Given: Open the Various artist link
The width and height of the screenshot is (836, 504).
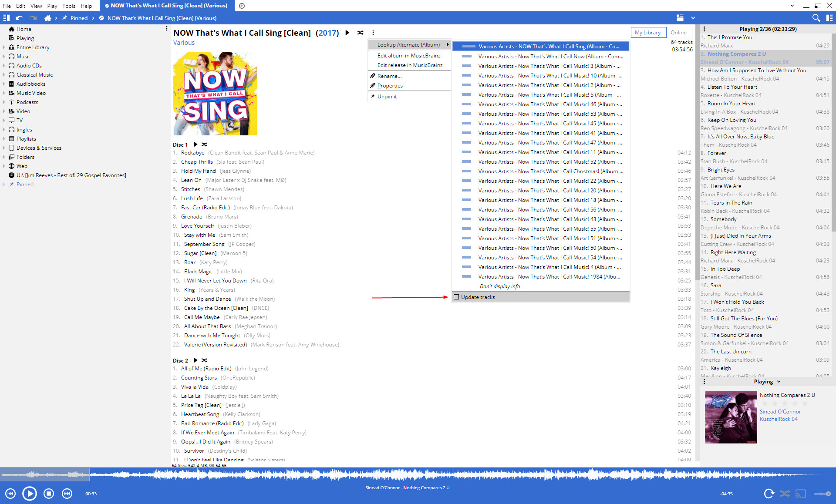Looking at the screenshot, I should (184, 43).
